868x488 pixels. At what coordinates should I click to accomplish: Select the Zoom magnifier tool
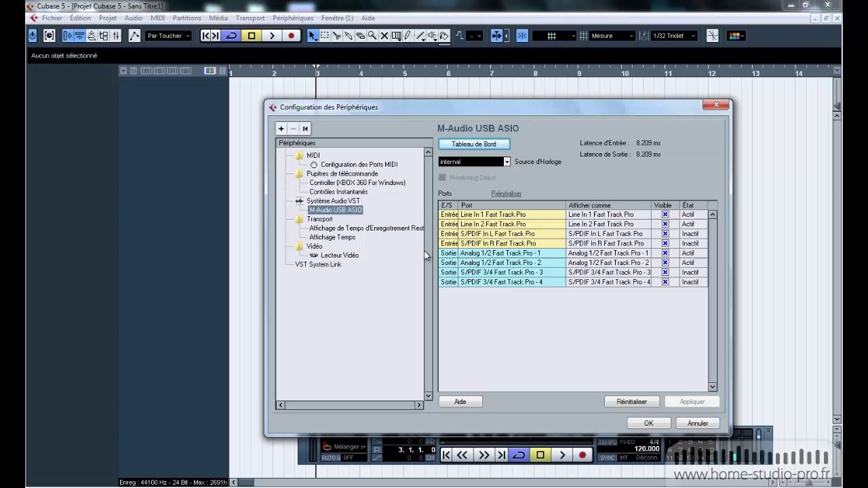[372, 36]
